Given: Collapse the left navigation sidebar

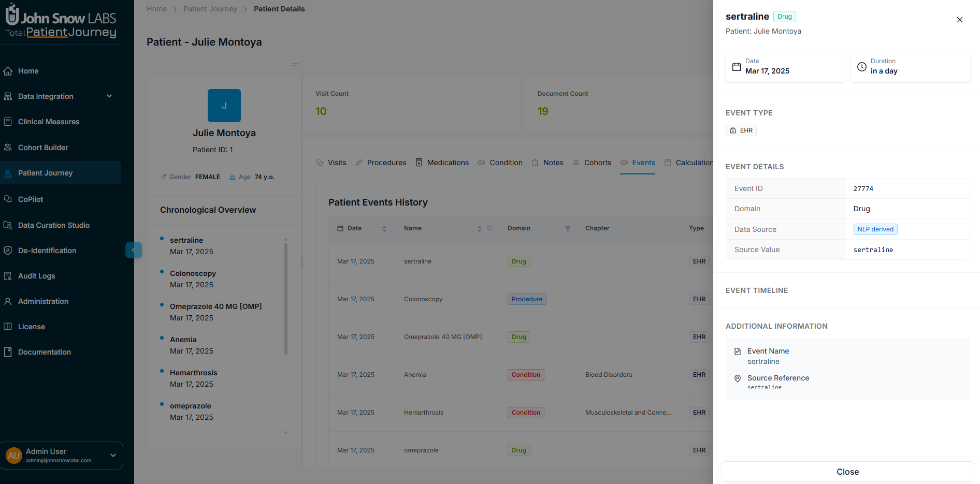Looking at the screenshot, I should pos(134,250).
